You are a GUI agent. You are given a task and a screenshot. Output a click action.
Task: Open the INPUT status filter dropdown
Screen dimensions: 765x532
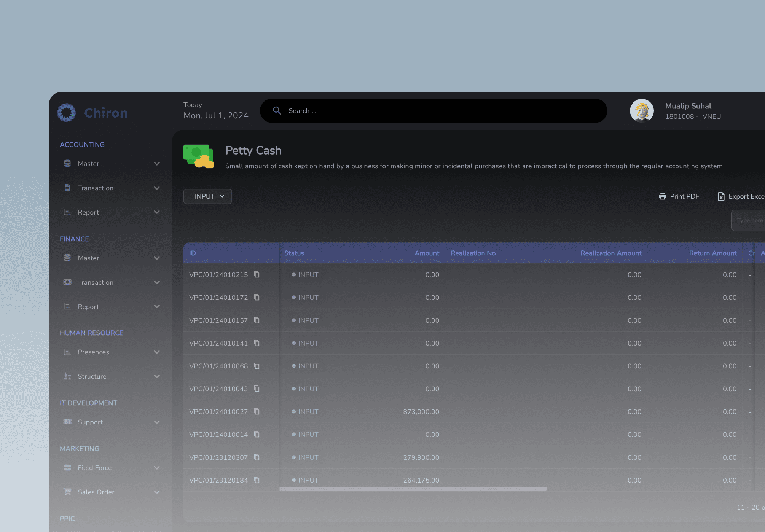[x=207, y=196]
